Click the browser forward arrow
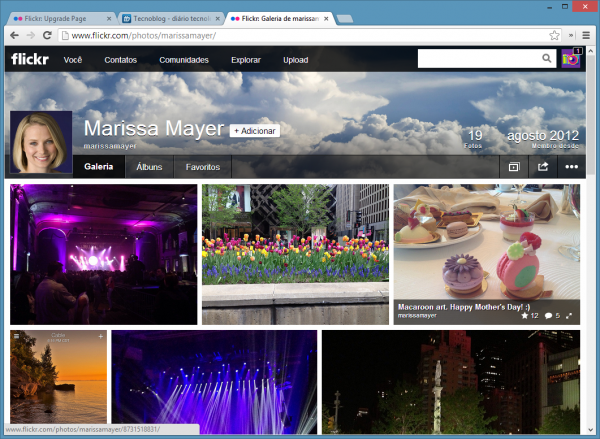This screenshot has width=600, height=439. [31, 36]
